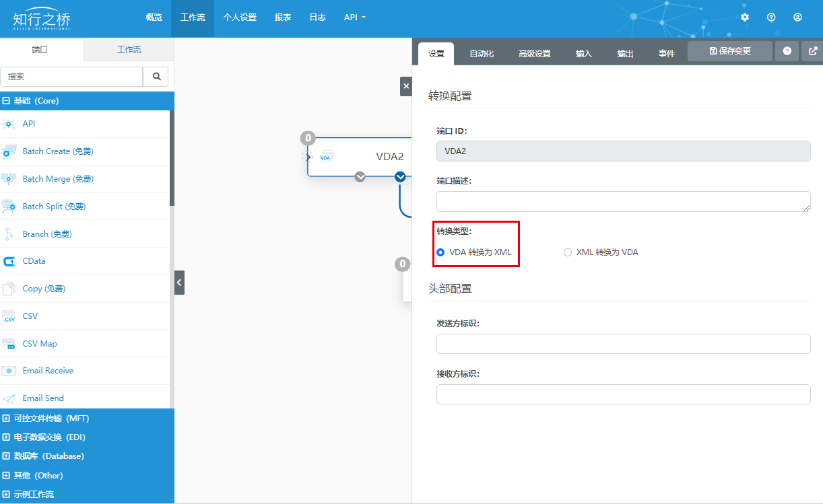The width and height of the screenshot is (823, 504).
Task: Close the panel with the X button
Action: [405, 86]
